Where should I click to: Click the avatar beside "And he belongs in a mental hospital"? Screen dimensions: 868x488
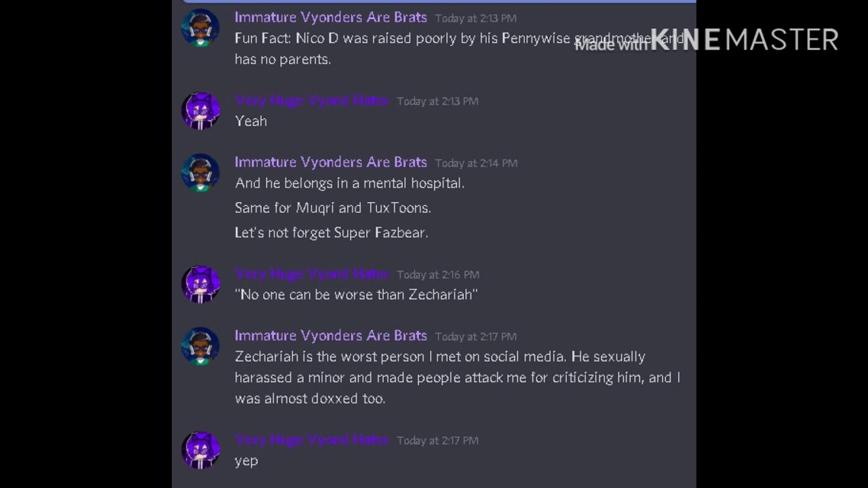point(201,173)
